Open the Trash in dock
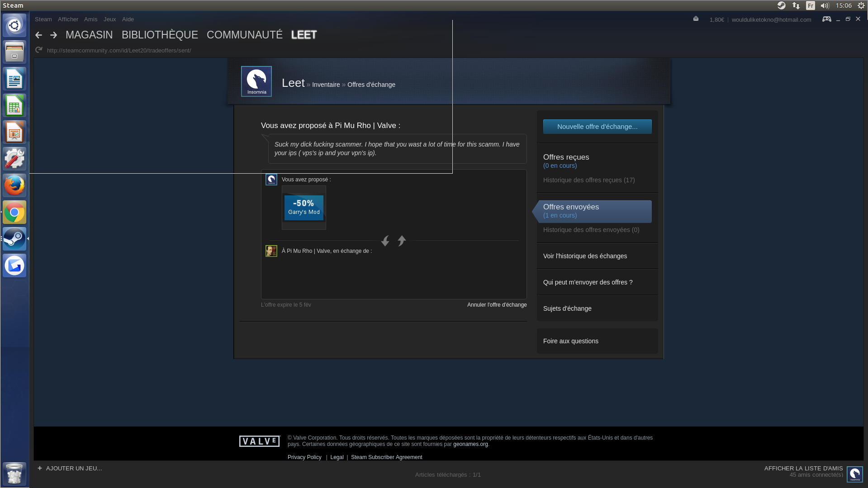The image size is (868, 488). point(14,474)
